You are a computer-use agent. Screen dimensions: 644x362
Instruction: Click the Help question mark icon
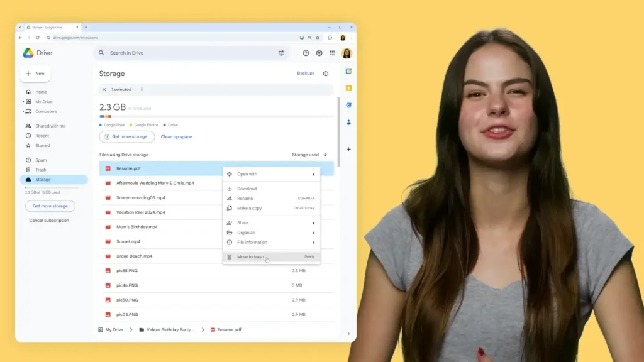(306, 53)
